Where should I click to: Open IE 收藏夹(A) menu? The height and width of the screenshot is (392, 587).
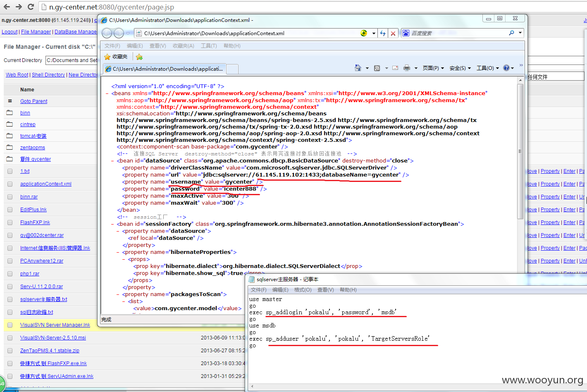pyautogui.click(x=184, y=46)
